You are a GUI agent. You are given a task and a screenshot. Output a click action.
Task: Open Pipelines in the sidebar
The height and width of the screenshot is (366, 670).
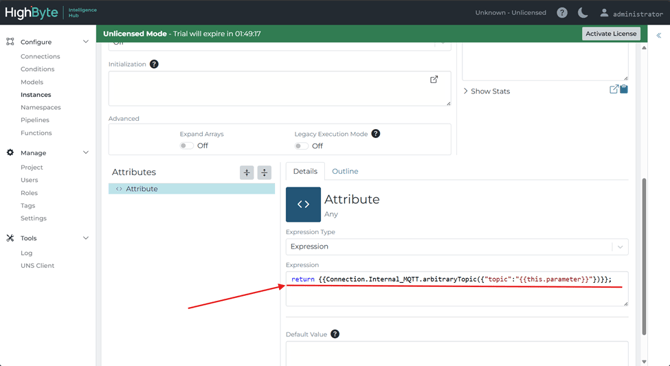35,120
